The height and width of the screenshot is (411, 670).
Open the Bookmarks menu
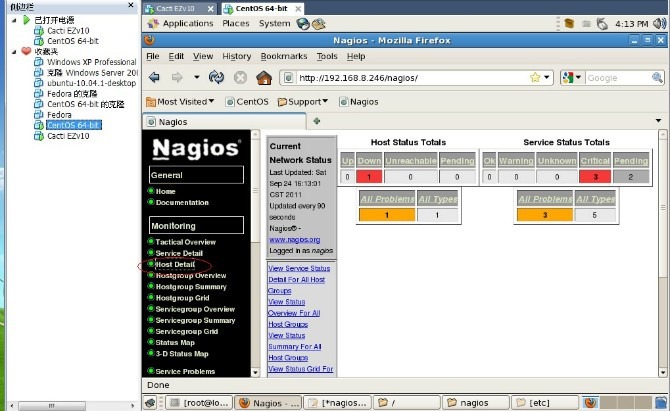(284, 56)
